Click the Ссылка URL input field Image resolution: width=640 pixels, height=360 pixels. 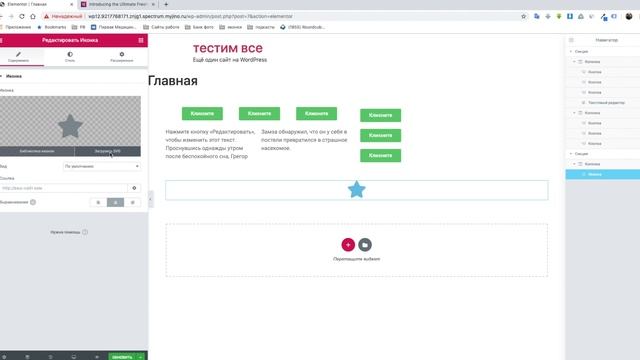coord(64,188)
